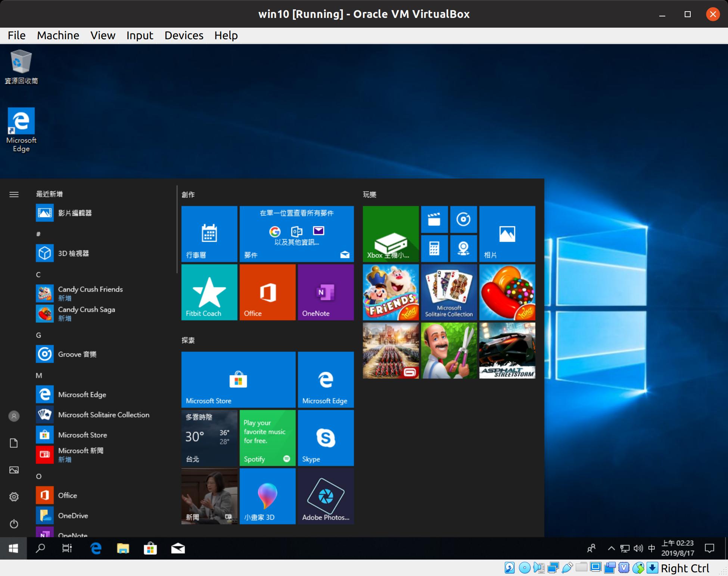Open the Groove Music small tile
Viewport: 728px width, 576px height.
pyautogui.click(x=463, y=219)
